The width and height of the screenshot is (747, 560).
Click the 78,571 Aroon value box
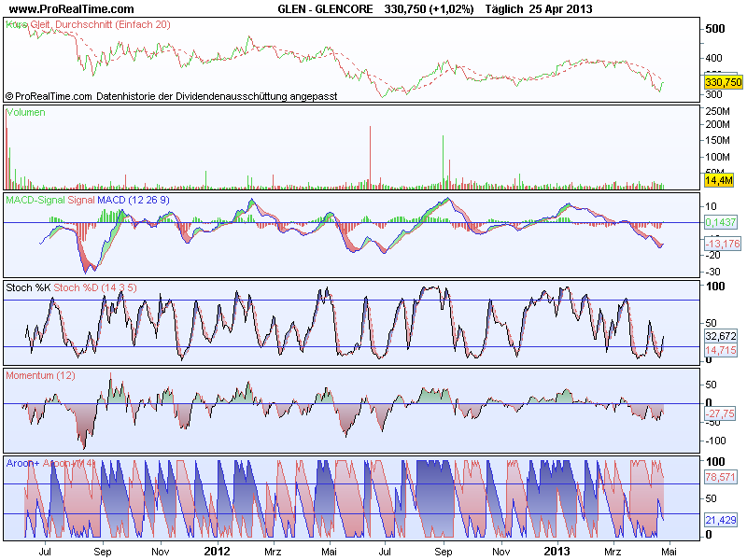tap(720, 477)
